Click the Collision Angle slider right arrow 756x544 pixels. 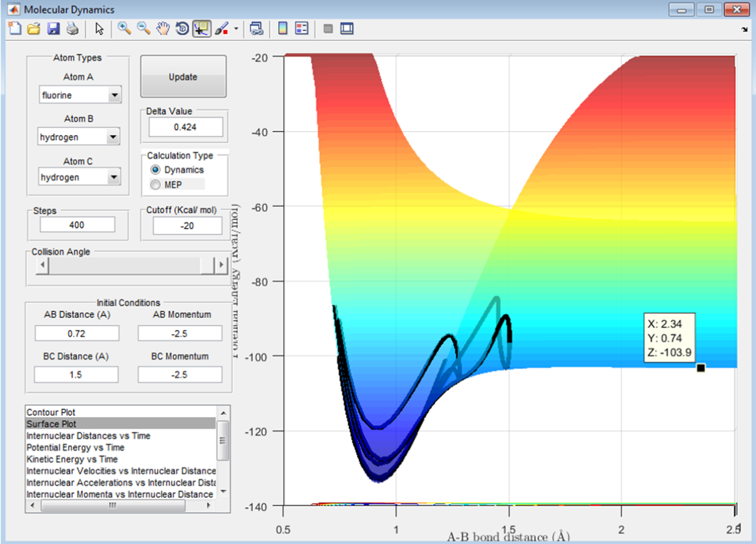[x=221, y=265]
